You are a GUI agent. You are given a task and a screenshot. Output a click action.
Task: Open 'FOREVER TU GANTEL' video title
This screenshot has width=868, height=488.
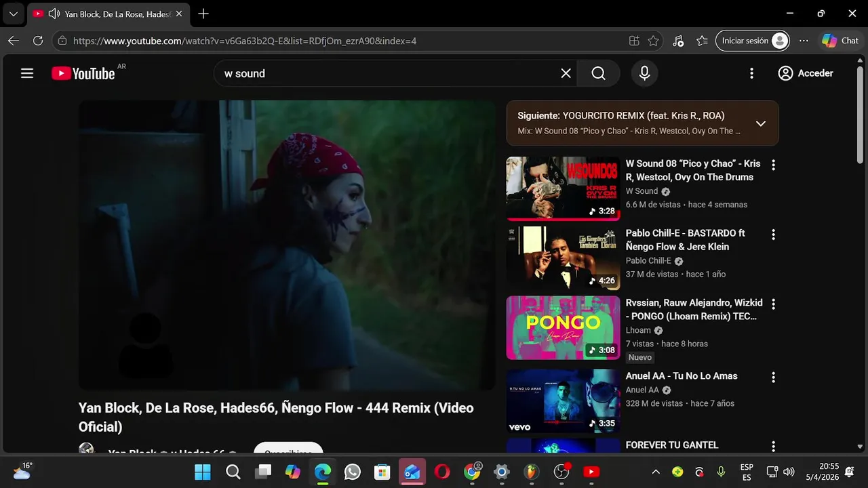[x=672, y=445]
